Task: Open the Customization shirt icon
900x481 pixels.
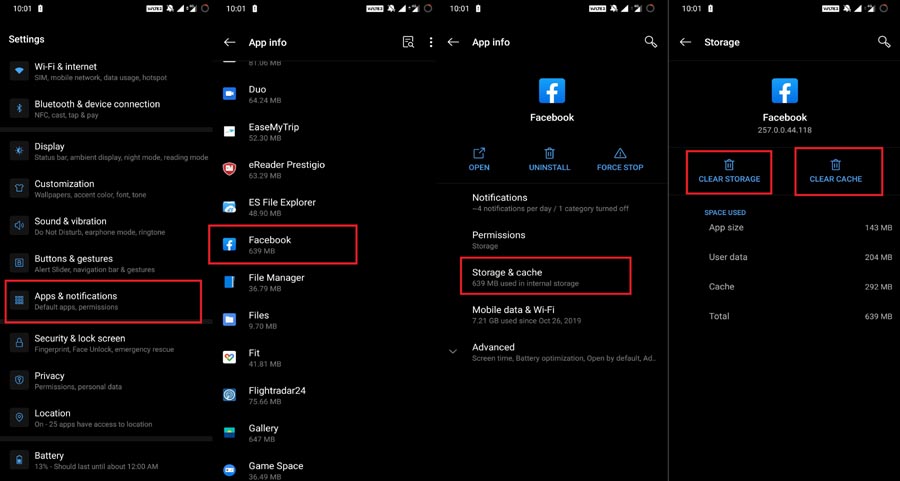Action: coord(19,188)
